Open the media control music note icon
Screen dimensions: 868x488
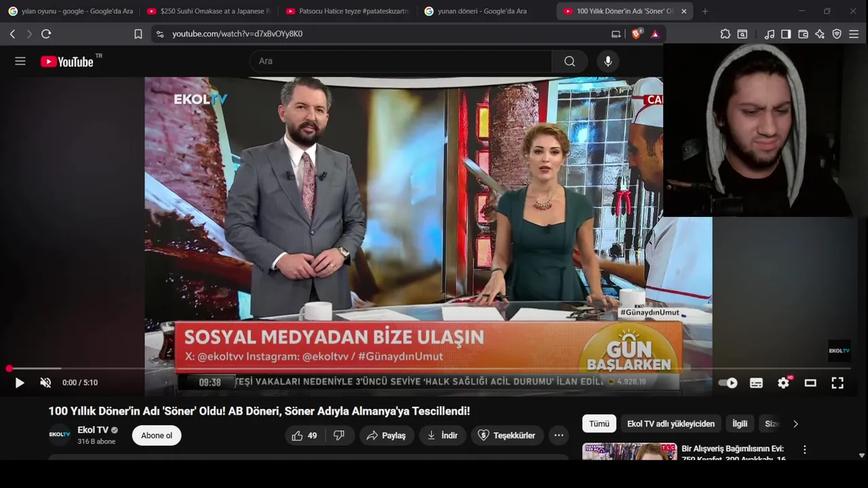click(769, 34)
